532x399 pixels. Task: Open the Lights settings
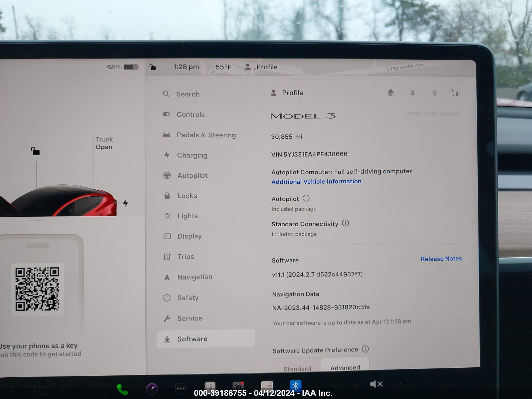click(x=181, y=216)
